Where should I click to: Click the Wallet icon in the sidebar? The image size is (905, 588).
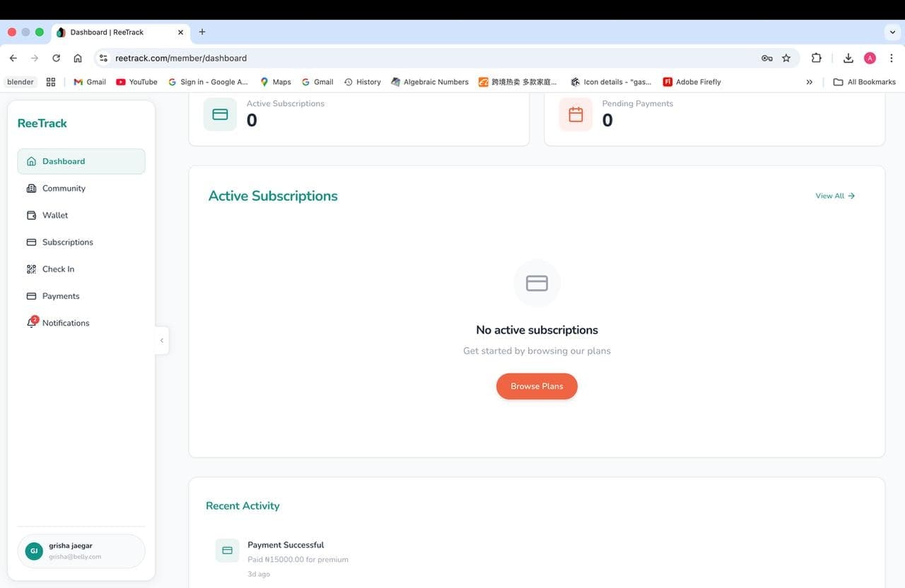coord(30,215)
